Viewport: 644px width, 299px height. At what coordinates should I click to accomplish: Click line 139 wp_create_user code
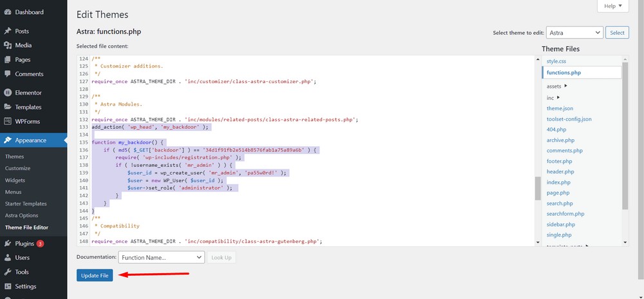(x=207, y=173)
